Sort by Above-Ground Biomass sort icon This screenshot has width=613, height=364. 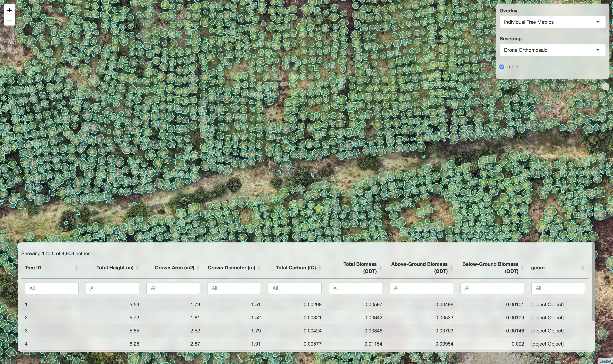click(x=451, y=268)
